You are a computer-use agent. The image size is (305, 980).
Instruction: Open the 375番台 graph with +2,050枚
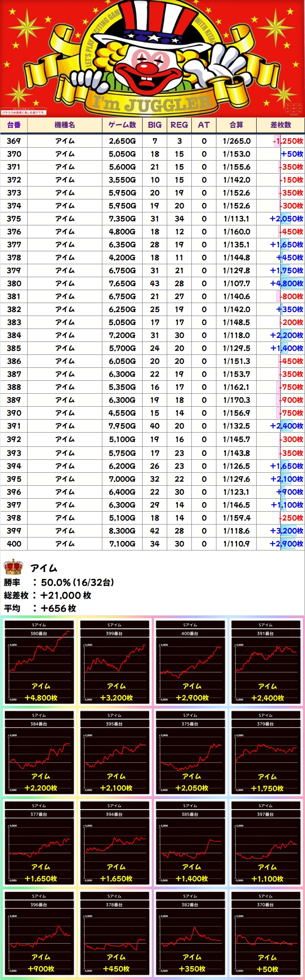(191, 752)
